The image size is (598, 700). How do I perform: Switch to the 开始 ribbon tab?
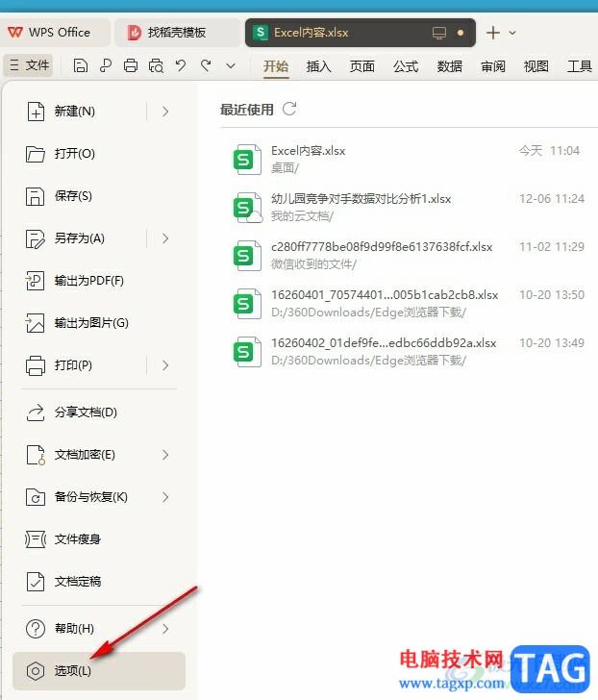point(276,66)
